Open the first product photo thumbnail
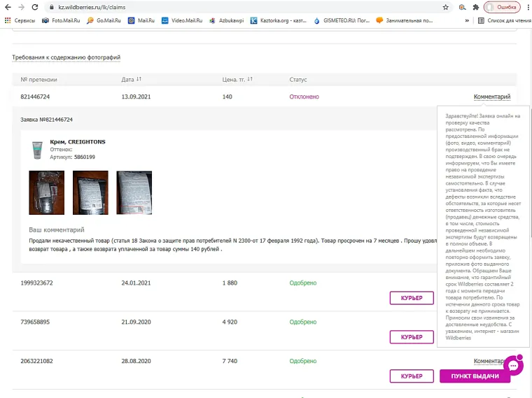Screen dimensions: 532x398 coord(46,192)
